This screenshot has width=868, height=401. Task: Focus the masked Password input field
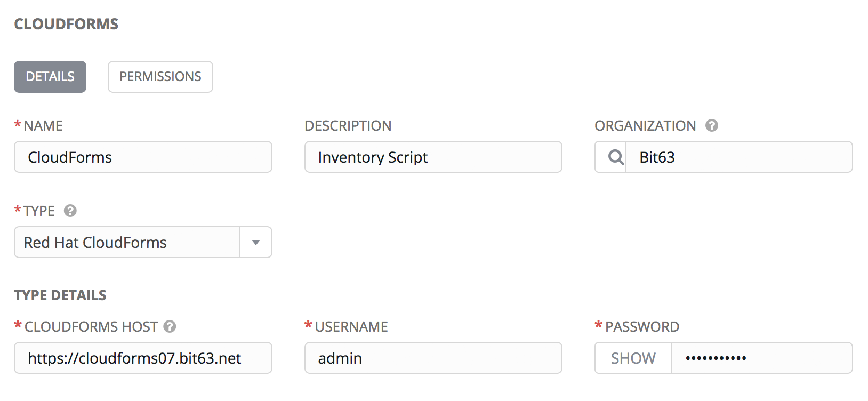pos(761,358)
